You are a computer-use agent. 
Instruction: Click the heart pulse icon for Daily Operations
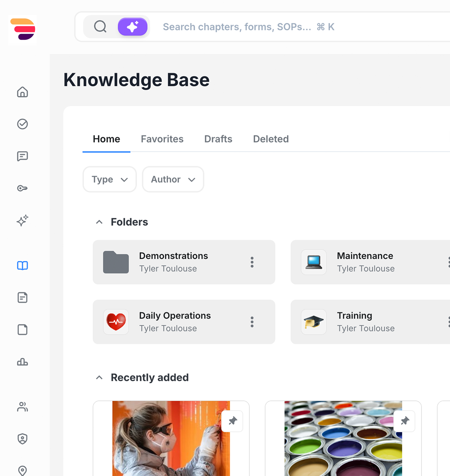[116, 322]
